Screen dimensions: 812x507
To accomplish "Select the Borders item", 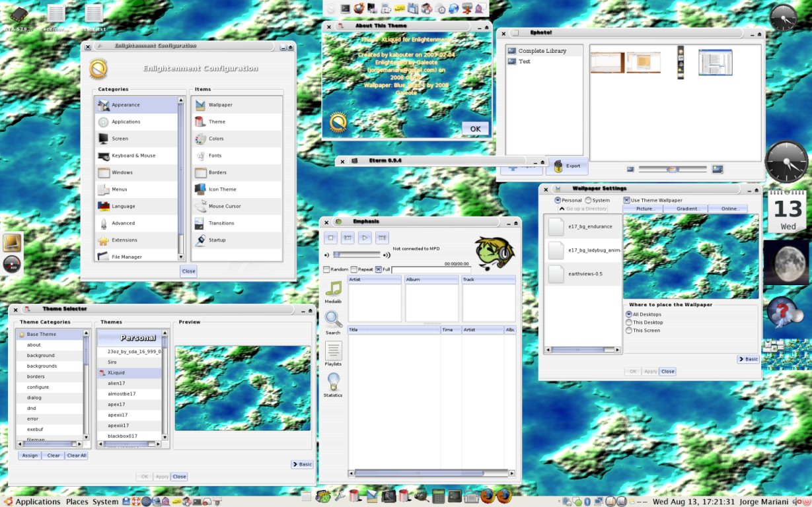I will pos(237,172).
